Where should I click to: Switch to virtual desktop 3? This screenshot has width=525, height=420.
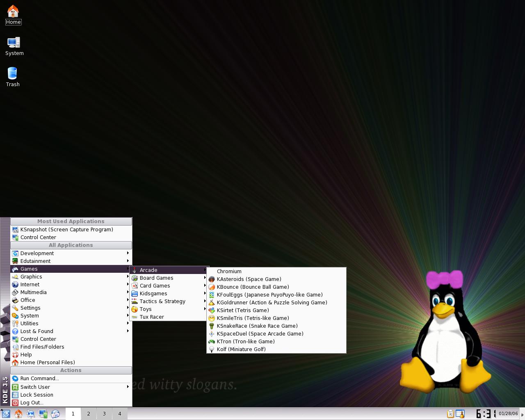point(104,414)
